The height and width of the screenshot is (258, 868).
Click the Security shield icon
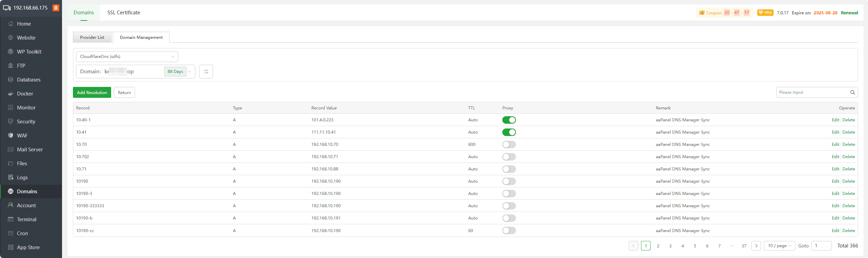click(x=11, y=121)
